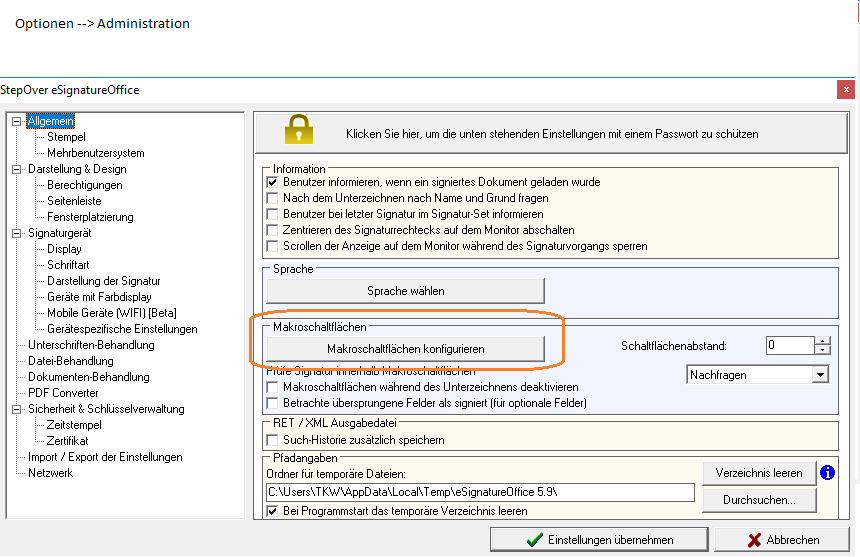860x557 pixels.
Task: Click Einstellungen übernehmen to apply settings
Action: (599, 540)
